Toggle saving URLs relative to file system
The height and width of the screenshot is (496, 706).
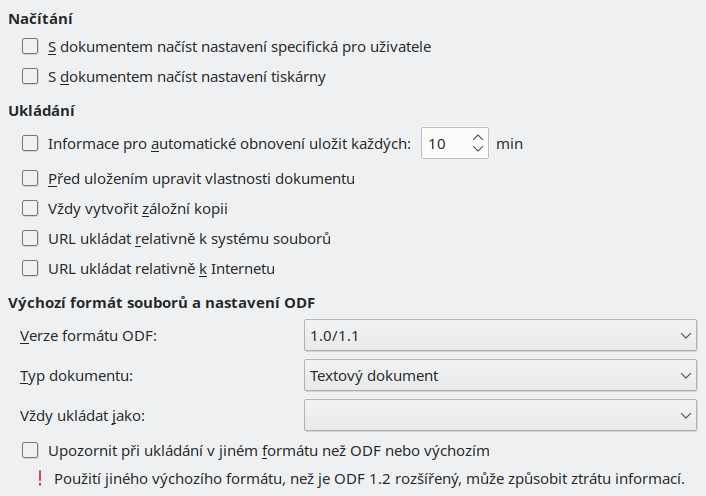pos(30,239)
